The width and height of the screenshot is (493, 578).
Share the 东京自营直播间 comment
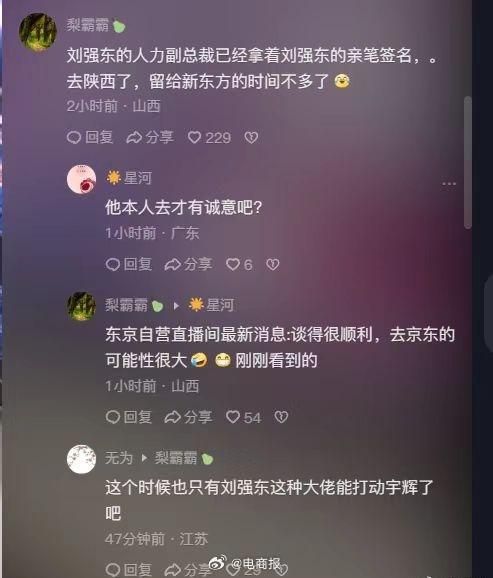click(x=188, y=417)
